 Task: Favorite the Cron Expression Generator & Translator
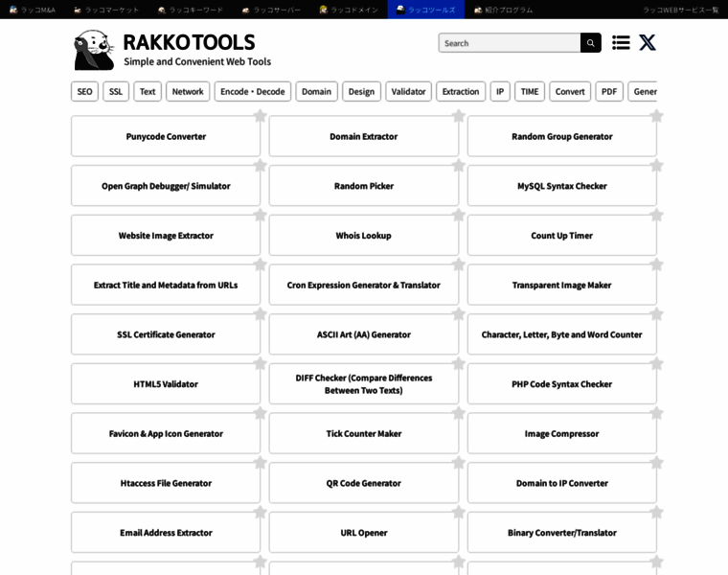click(458, 264)
